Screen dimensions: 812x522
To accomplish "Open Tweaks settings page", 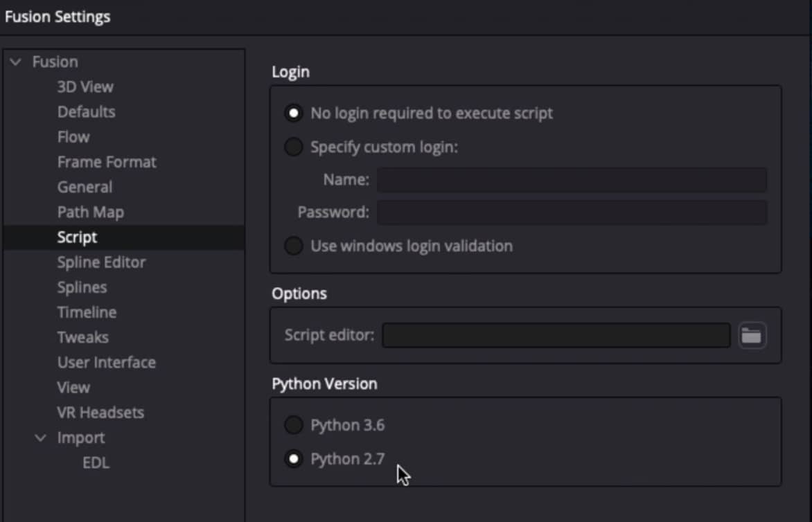I will [x=83, y=337].
